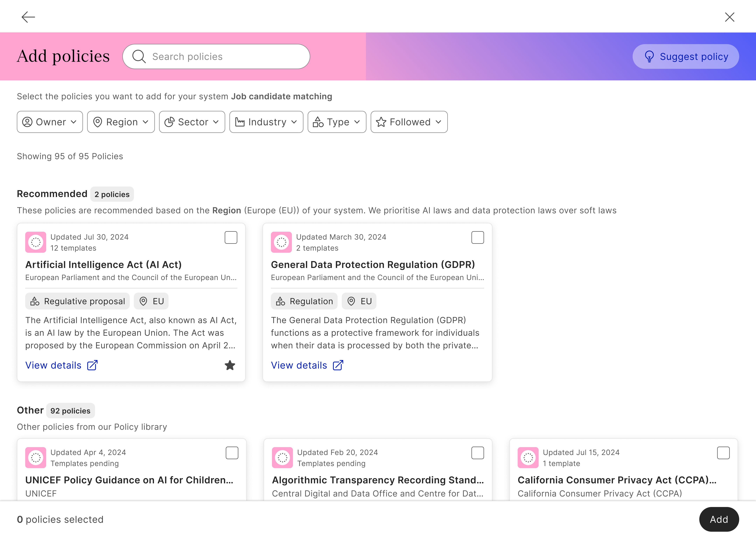
Task: Select the GDPR policy checkbox
Action: point(477,237)
